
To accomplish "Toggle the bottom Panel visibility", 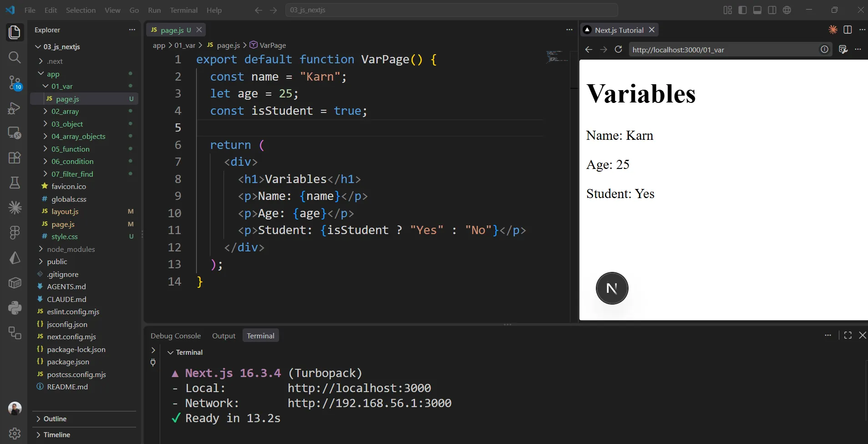I will pos(757,10).
